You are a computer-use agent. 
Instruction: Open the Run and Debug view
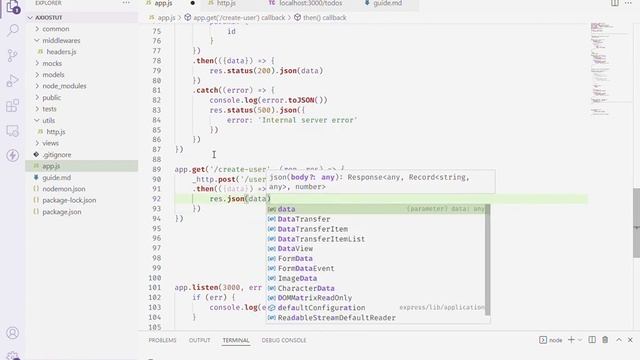(x=13, y=81)
